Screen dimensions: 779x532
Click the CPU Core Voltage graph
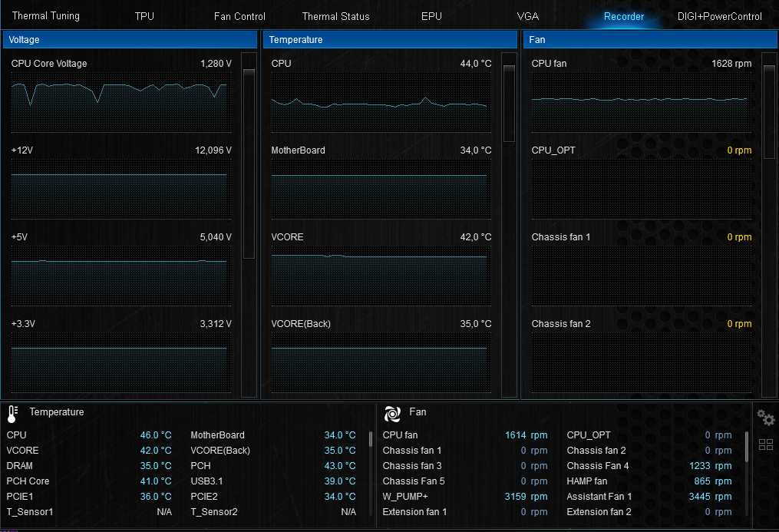[x=120, y=102]
